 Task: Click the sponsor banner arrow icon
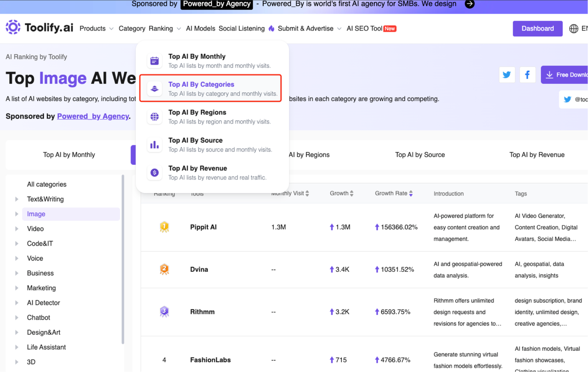469,4
